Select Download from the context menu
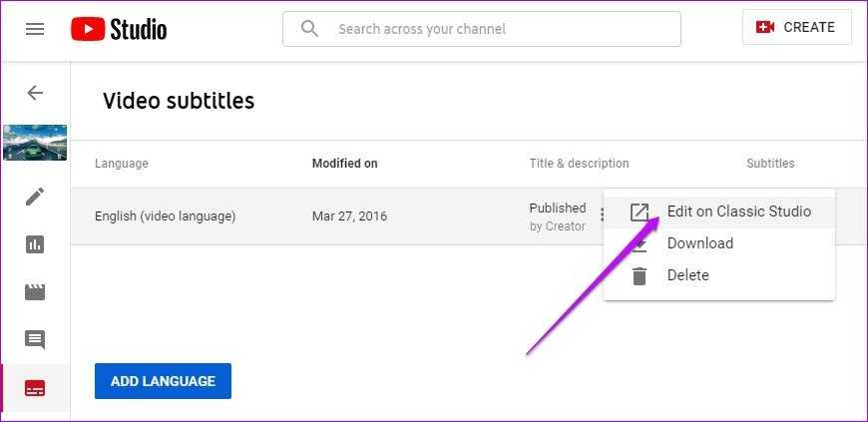Viewport: 868px width, 422px height. pyautogui.click(x=699, y=243)
